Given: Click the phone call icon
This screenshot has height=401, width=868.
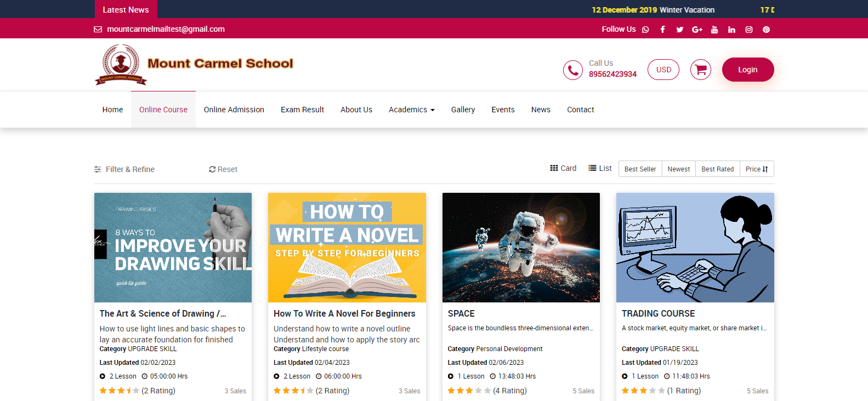Looking at the screenshot, I should pos(572,70).
